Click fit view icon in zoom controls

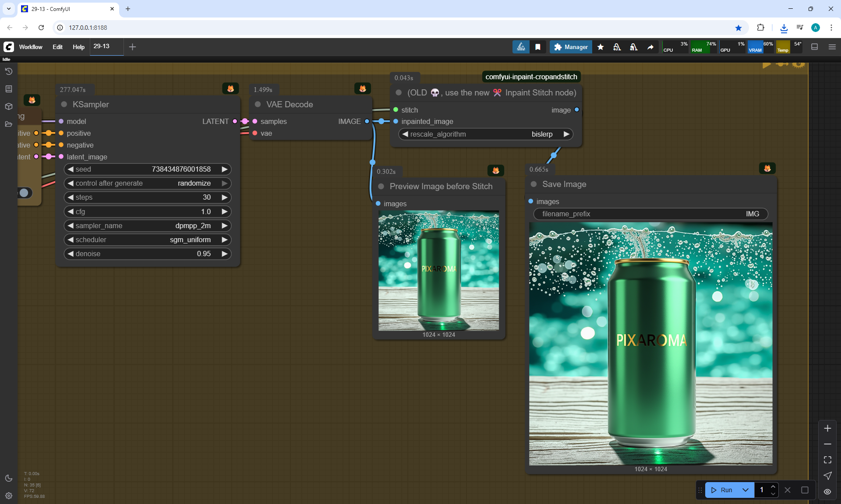point(827,460)
